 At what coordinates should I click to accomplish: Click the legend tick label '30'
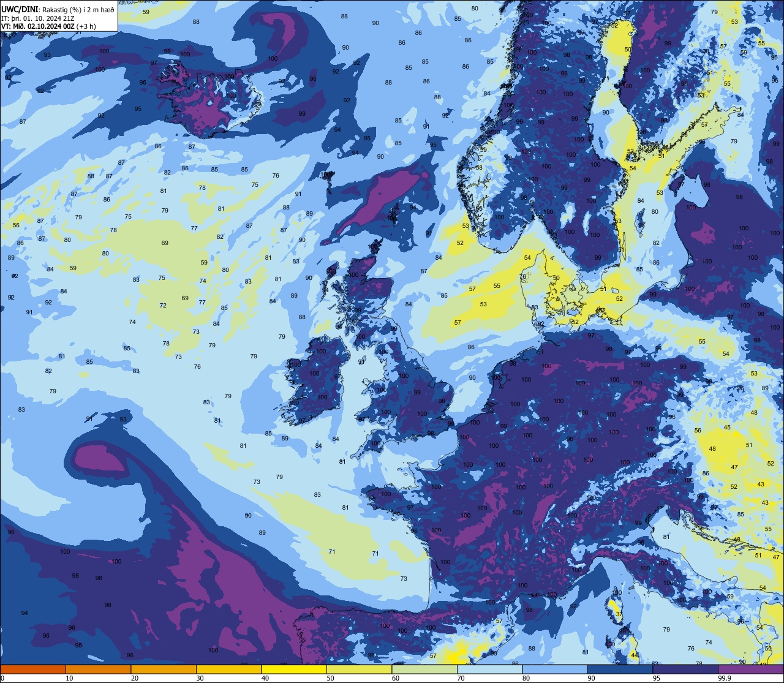(200, 678)
